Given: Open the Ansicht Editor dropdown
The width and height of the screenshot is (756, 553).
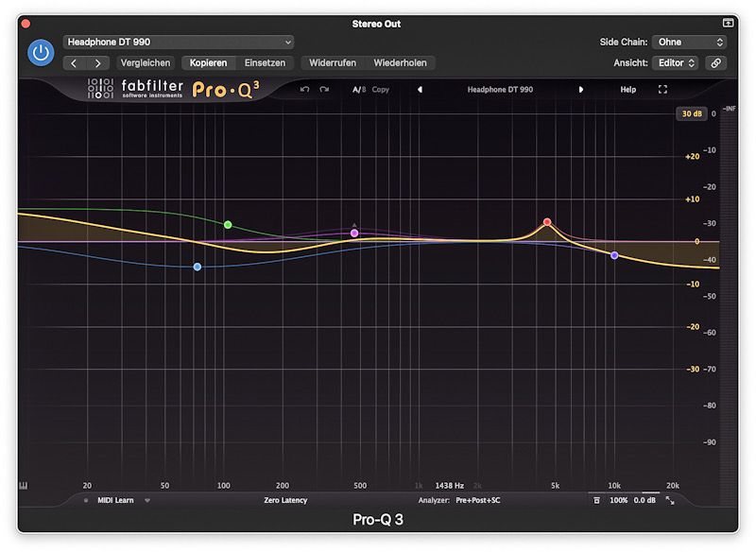Looking at the screenshot, I should click(676, 63).
